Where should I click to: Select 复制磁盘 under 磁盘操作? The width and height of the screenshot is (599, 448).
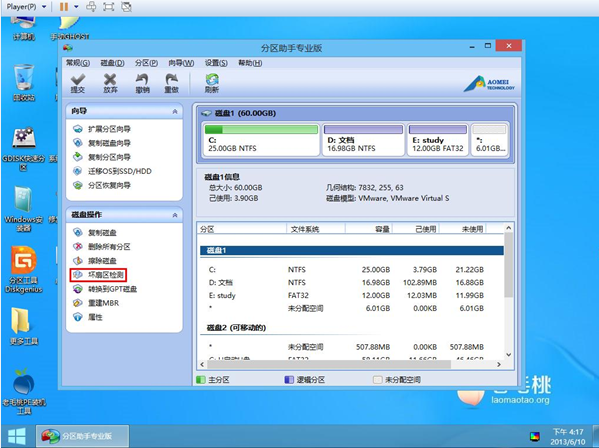[95, 233]
